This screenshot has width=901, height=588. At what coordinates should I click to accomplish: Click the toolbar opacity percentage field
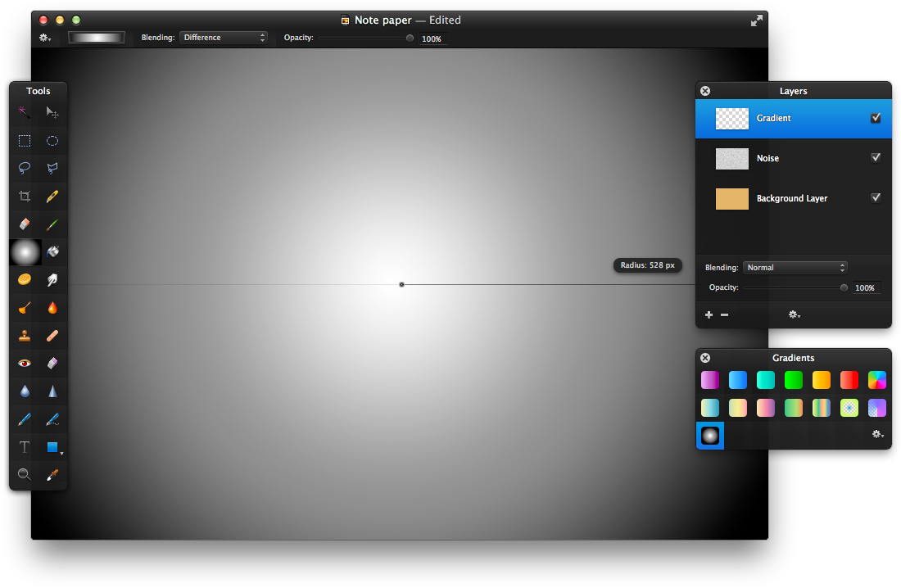[432, 38]
